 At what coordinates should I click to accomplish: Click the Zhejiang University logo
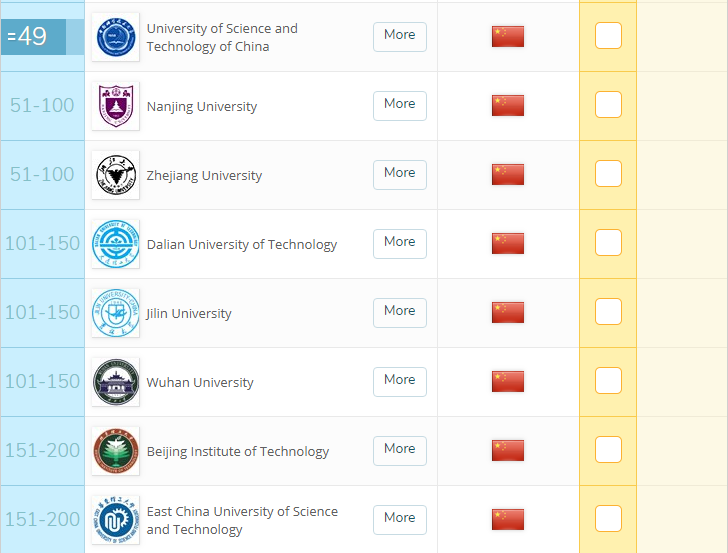pyautogui.click(x=115, y=175)
